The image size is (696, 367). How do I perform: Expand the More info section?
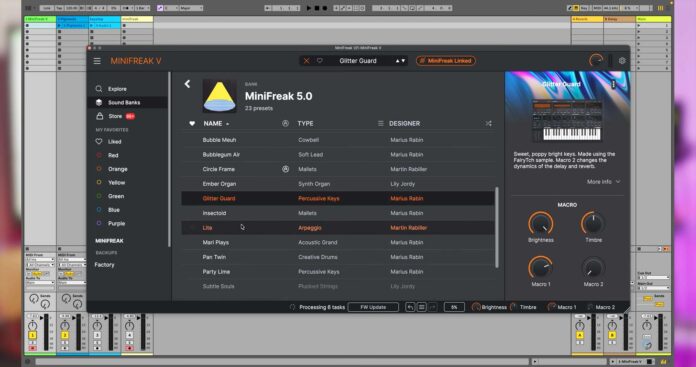coord(603,182)
